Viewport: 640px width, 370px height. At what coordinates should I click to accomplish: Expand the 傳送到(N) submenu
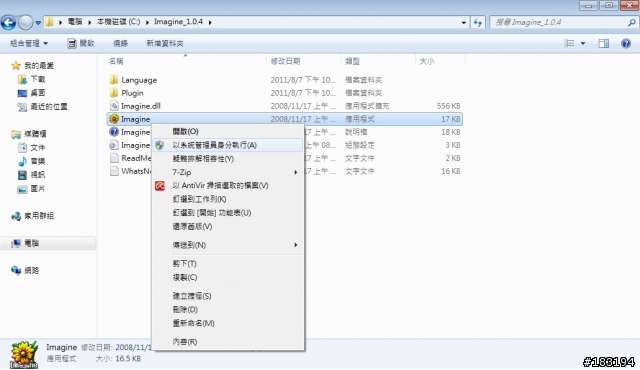(228, 245)
